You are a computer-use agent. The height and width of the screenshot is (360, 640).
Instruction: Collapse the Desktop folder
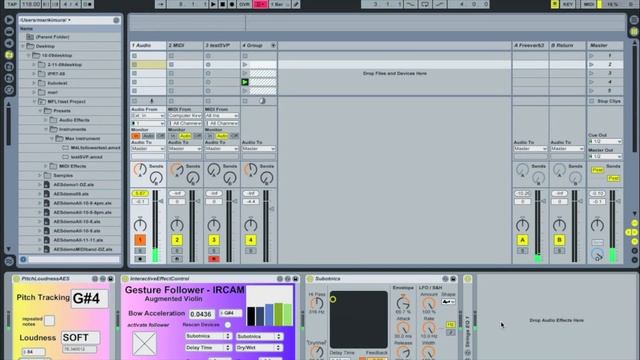23,46
